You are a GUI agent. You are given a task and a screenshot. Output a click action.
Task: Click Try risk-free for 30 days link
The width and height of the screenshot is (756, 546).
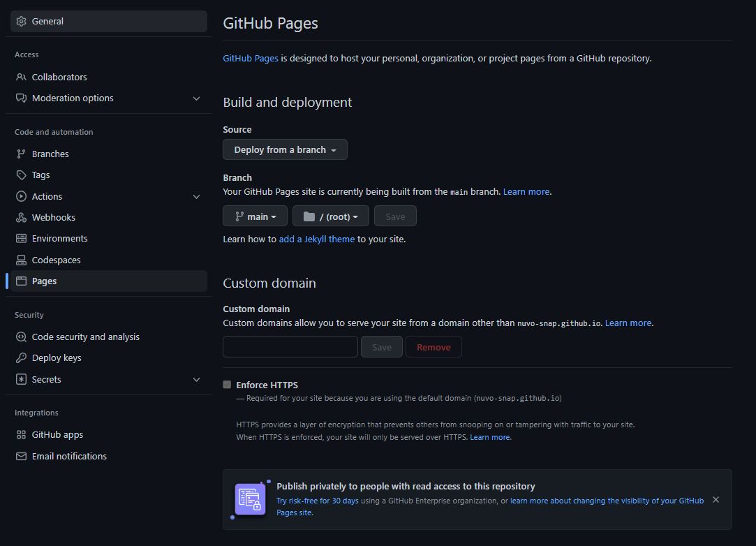tap(317, 501)
